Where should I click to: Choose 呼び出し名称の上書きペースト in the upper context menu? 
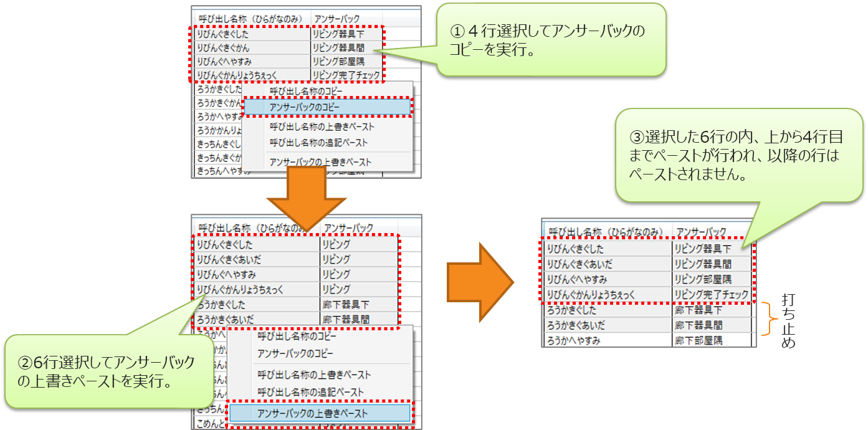322,127
